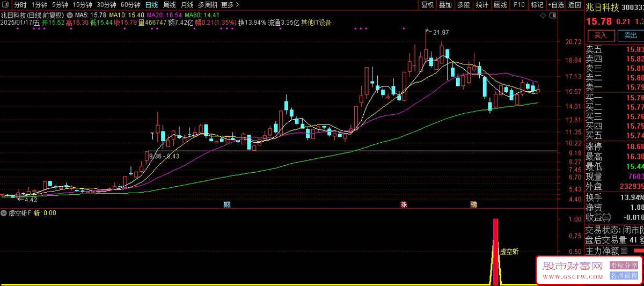Click the MA5: 15.78 indicator label
The image size is (644, 286).
click(91, 14)
